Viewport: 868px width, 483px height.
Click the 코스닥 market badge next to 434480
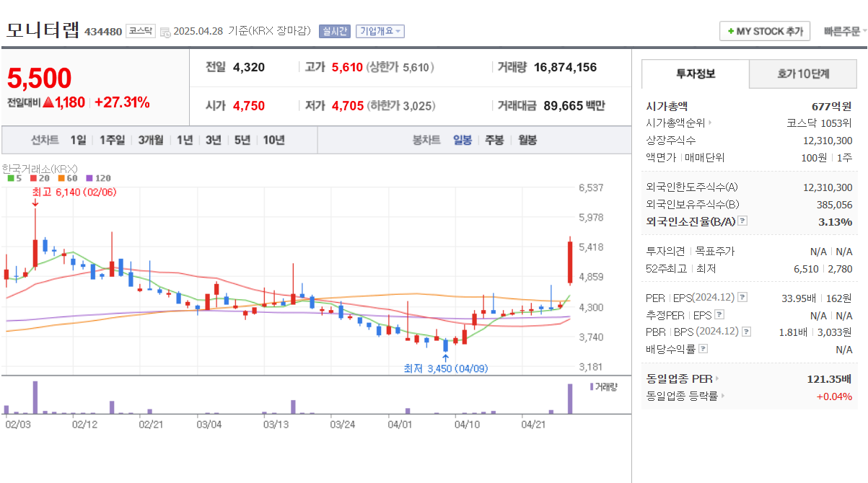click(139, 31)
